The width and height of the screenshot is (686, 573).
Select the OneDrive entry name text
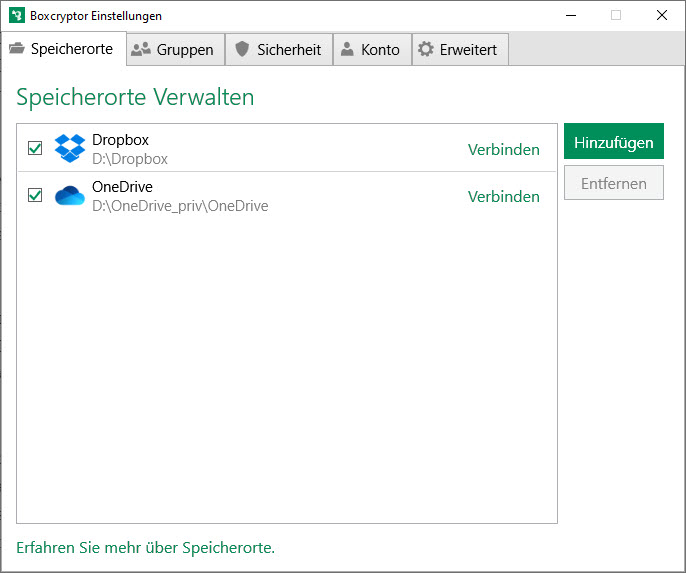click(122, 187)
